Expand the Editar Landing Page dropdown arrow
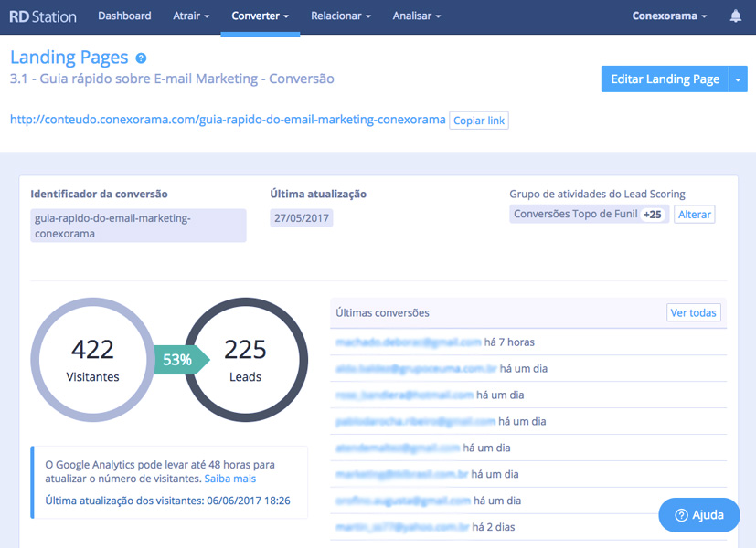Image resolution: width=756 pixels, height=548 pixels. click(738, 79)
